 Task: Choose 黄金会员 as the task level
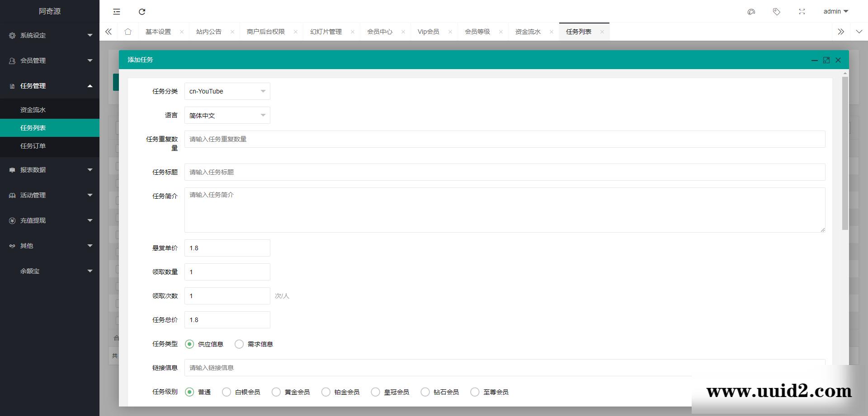(x=276, y=392)
